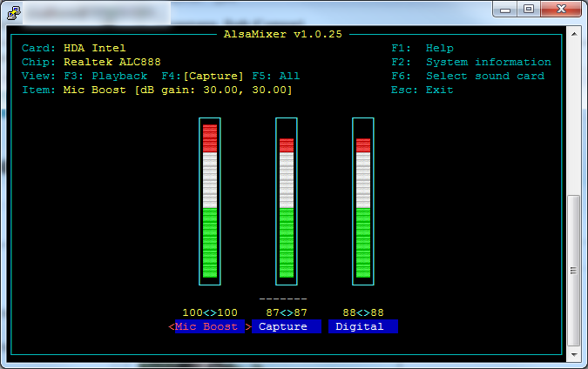Toggle the capture indicator dashes under Capture bar
This screenshot has height=369, width=588.
pos(283,299)
